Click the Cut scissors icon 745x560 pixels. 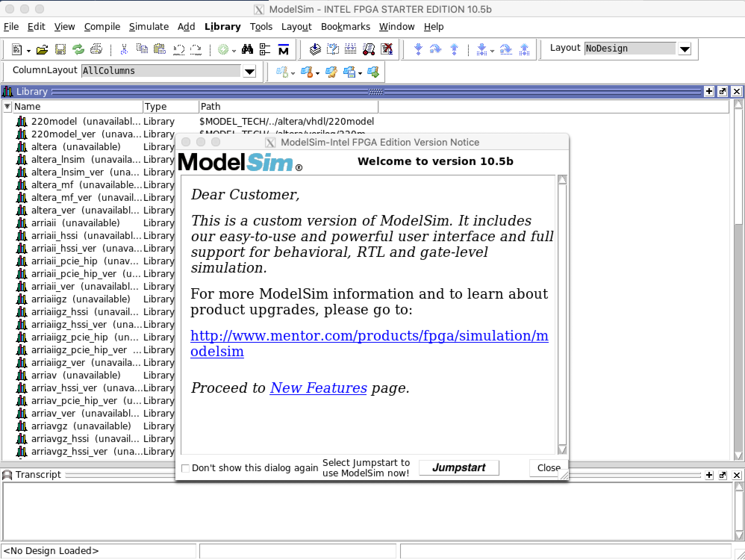pos(124,49)
